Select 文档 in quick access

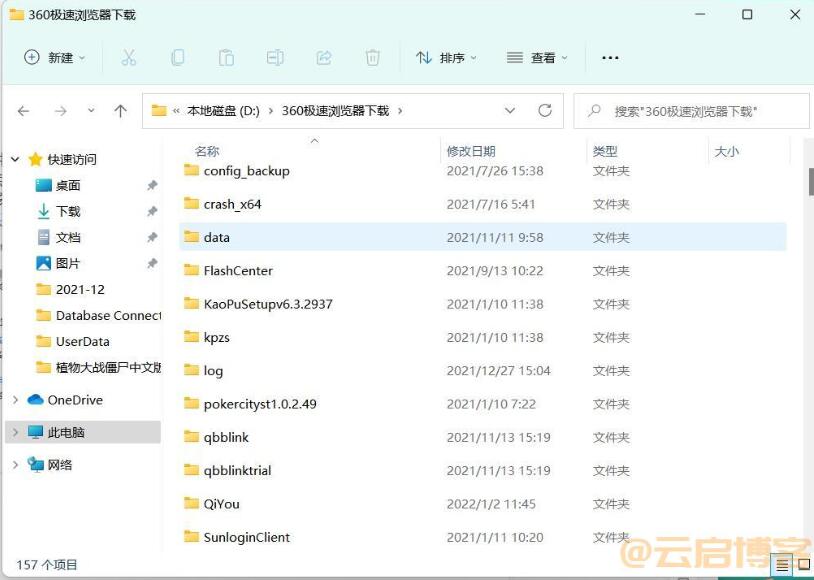click(x=68, y=237)
